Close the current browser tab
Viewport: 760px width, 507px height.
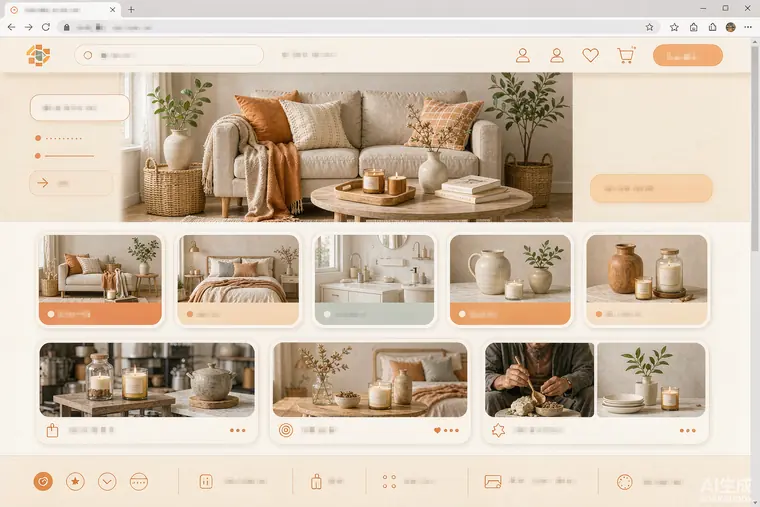coord(112,10)
